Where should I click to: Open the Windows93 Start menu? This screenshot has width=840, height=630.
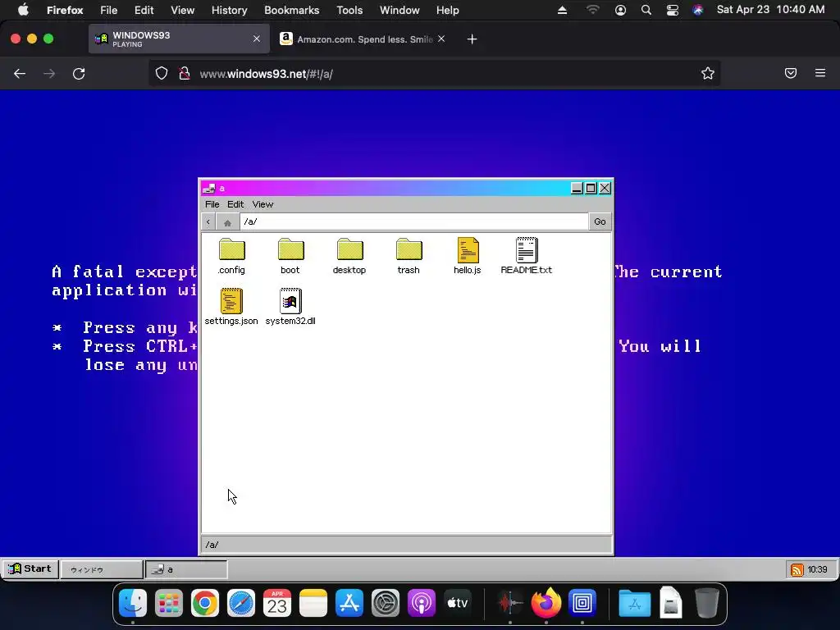tap(30, 569)
